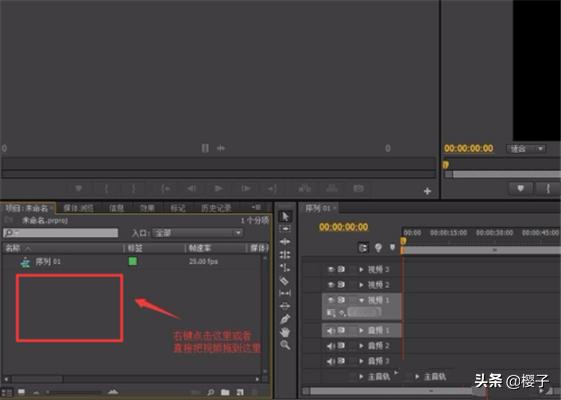Select the Slide tool

pos(285,306)
